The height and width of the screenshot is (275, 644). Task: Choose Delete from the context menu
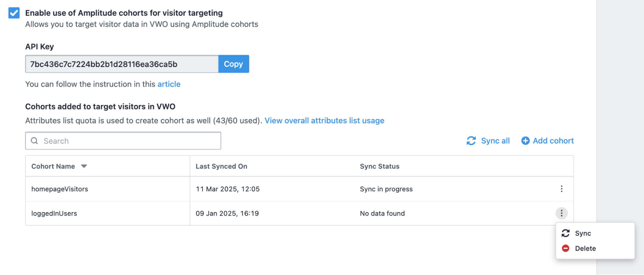[595, 248]
